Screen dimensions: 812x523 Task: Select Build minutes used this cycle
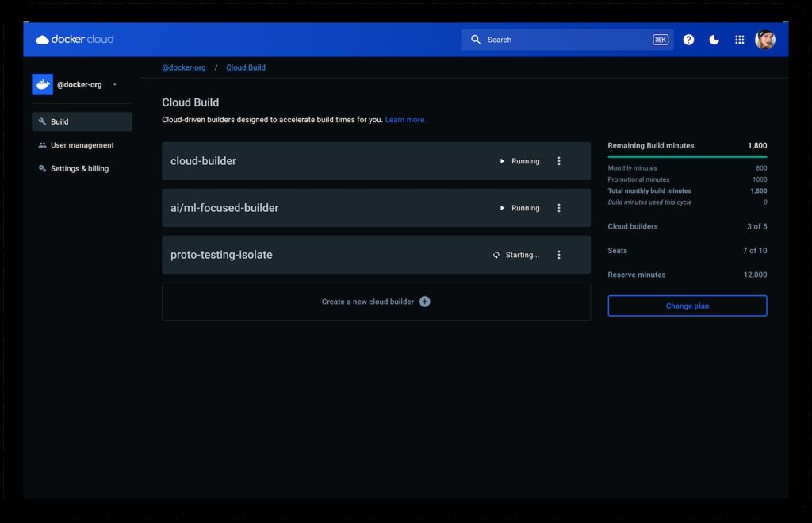(x=649, y=202)
